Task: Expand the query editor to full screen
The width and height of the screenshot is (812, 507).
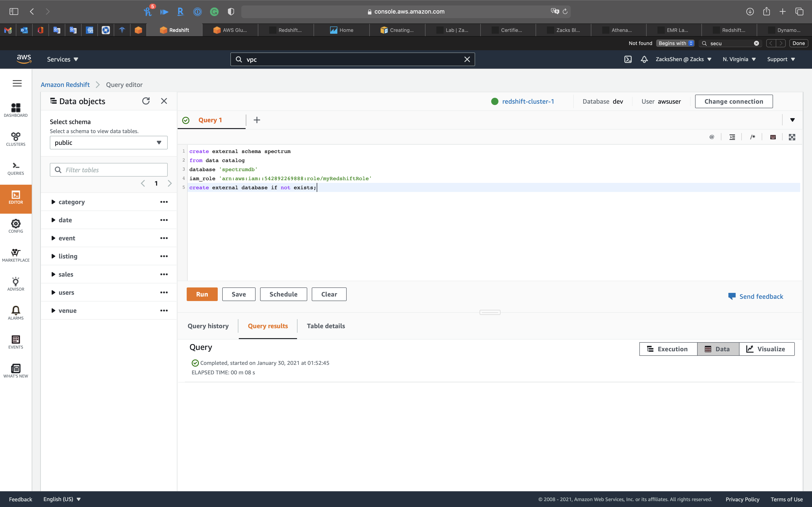Action: (792, 137)
